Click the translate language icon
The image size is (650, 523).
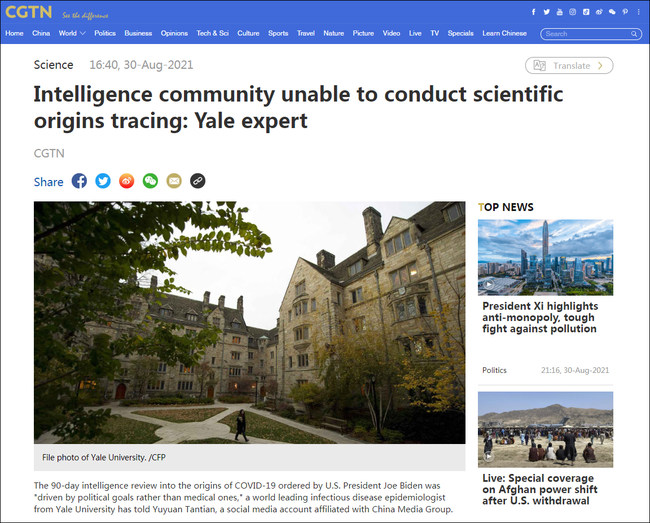539,65
